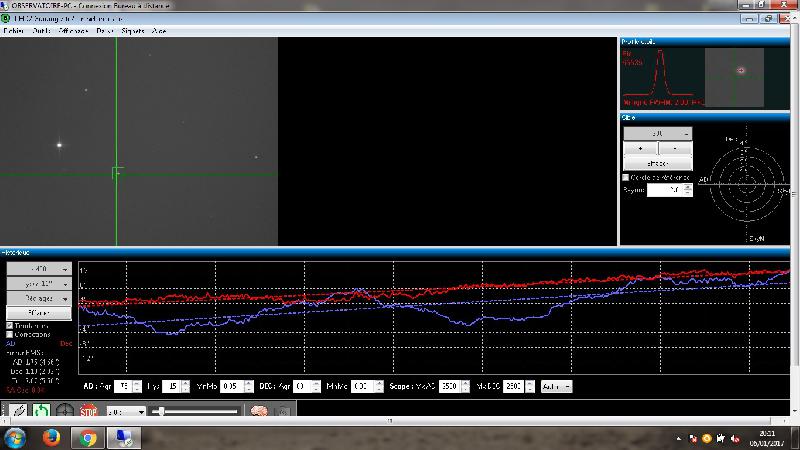Screen dimensions: 800x450
Task: Zoom out target with the - button
Action: point(676,148)
